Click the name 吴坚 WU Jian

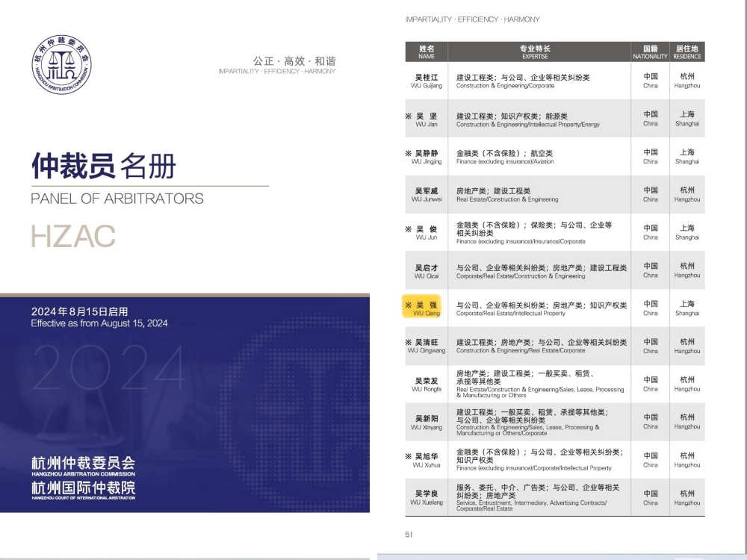[x=427, y=119]
